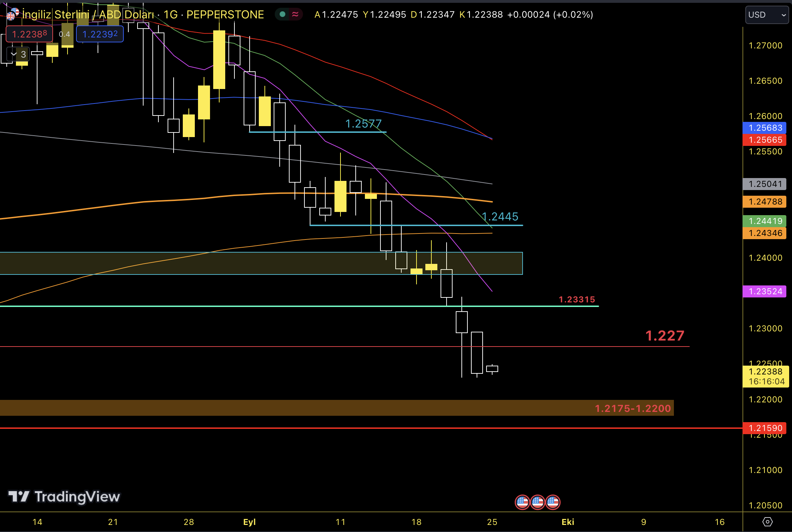Click date 25 on the time axis
Screen dimensions: 792x532
tap(492, 522)
